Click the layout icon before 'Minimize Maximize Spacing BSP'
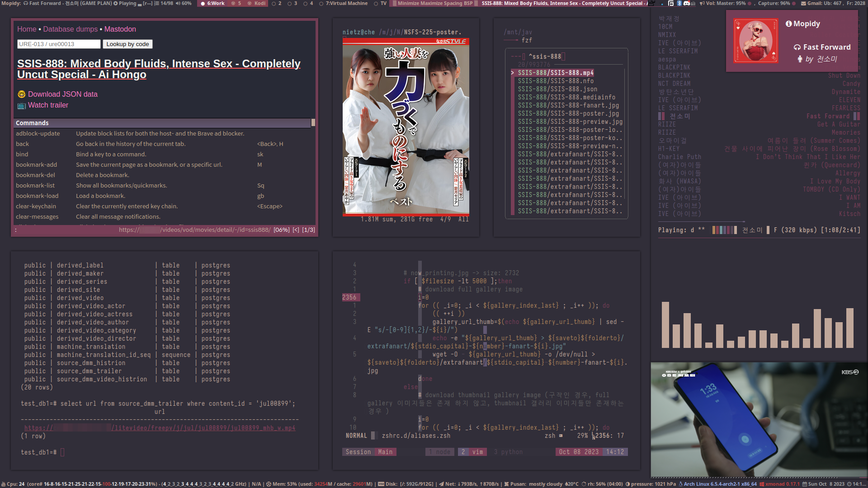Image resolution: width=868 pixels, height=488 pixels. (394, 3)
